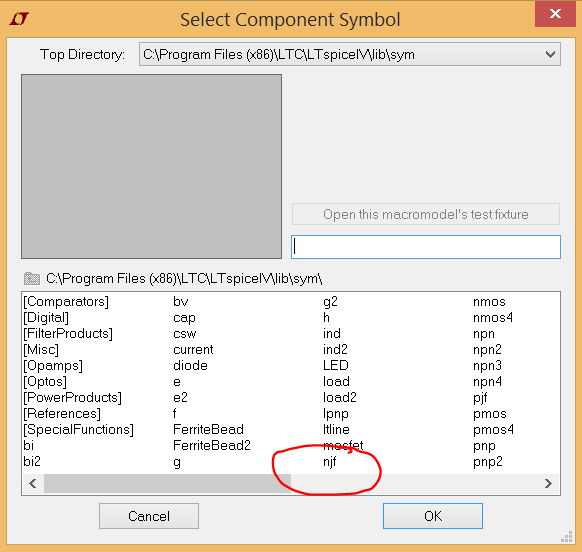Open the [Misc] folder
Screen dimensions: 582x552
[41, 350]
